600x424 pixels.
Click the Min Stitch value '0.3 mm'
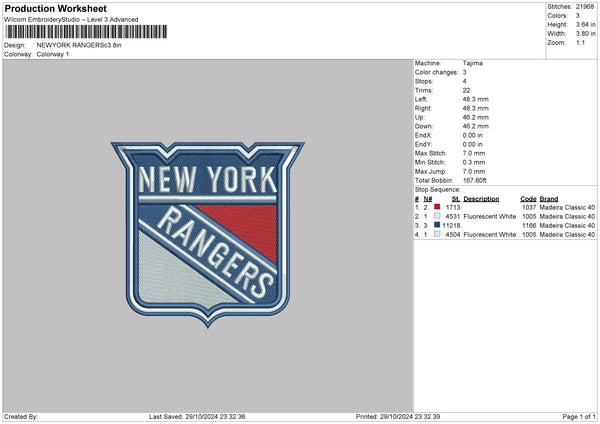click(474, 162)
